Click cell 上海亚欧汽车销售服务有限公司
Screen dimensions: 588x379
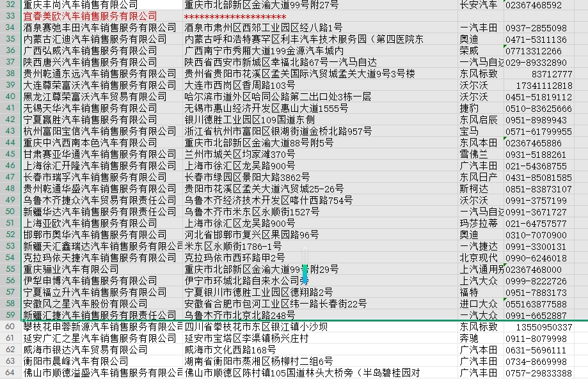pyautogui.click(x=102, y=224)
